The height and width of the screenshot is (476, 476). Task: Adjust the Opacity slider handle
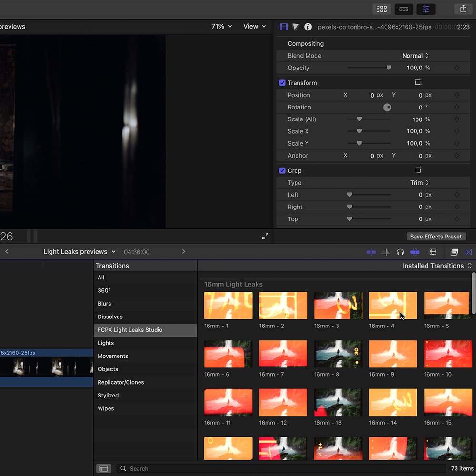[x=389, y=68]
